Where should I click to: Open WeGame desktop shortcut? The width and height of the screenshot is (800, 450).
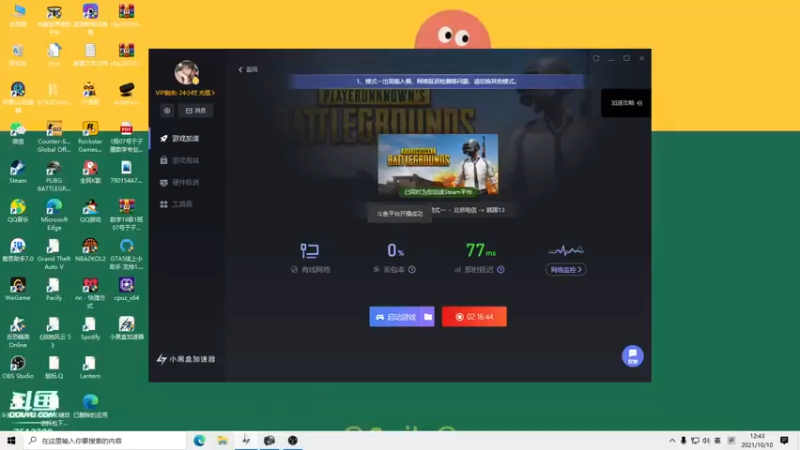click(x=17, y=289)
